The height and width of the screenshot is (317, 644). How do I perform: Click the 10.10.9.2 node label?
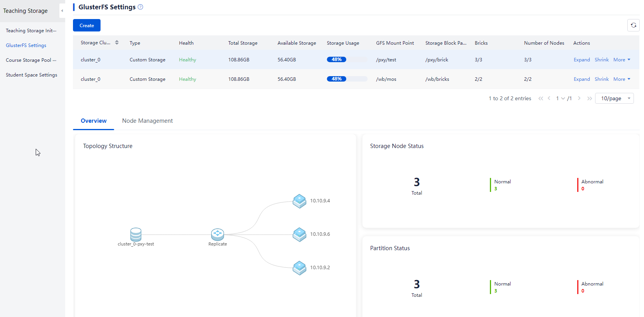pos(320,268)
